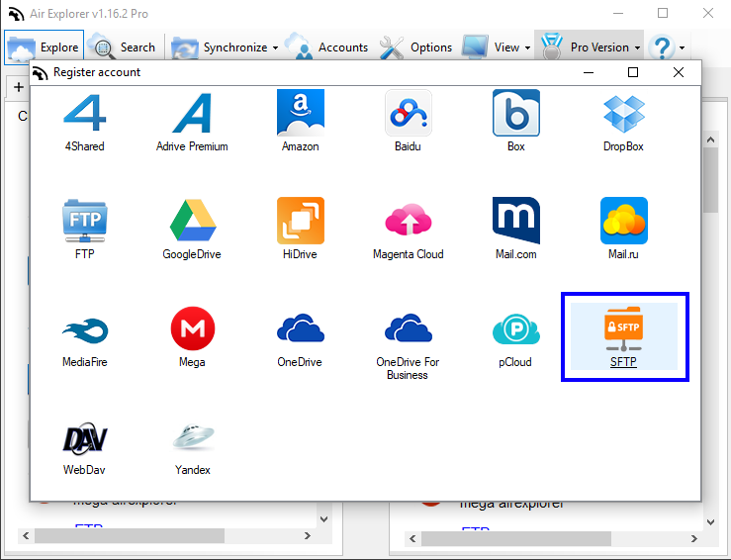
Task: Click left pane horizontal scroll left arrow
Action: [x=26, y=535]
